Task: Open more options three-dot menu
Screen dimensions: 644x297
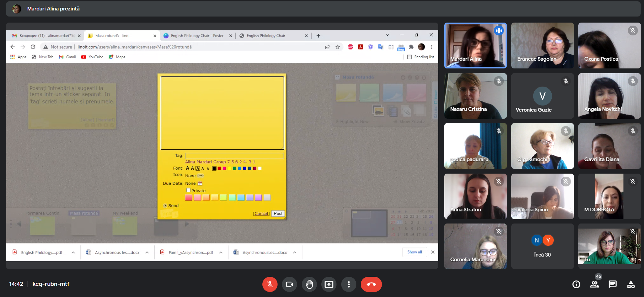Action: pos(349,285)
